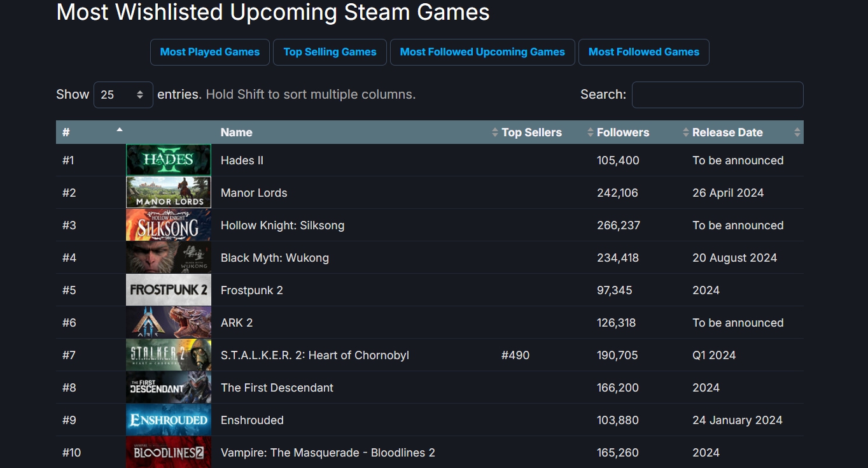
Task: Open Black Myth: Wukong name link
Action: point(275,258)
